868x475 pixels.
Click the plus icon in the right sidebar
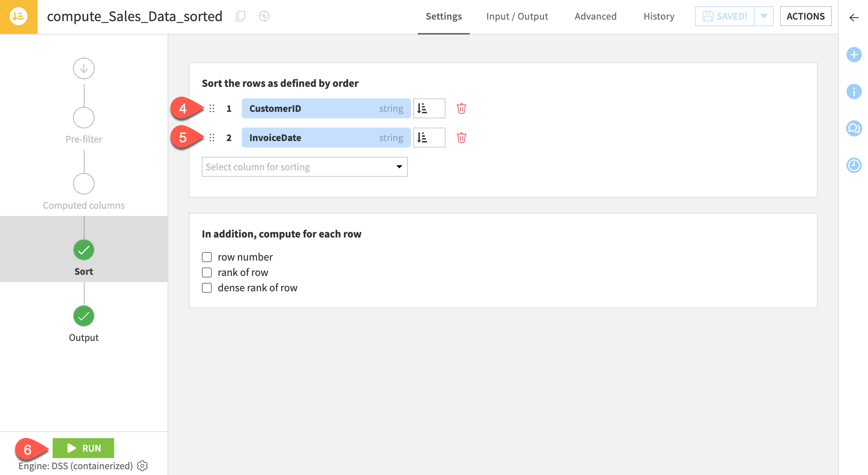pyautogui.click(x=854, y=55)
